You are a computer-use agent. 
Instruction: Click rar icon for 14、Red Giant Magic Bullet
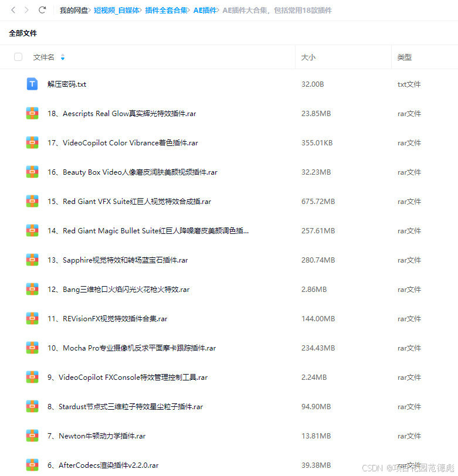pyautogui.click(x=32, y=230)
